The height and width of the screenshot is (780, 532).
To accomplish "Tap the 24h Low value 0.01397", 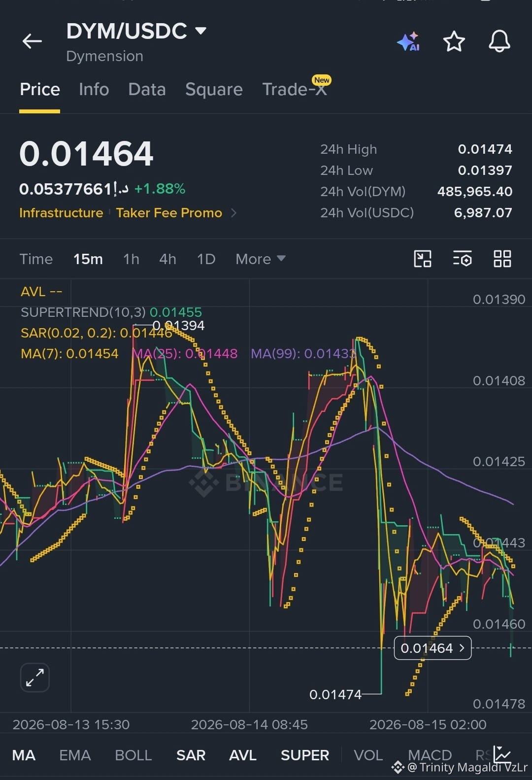I will [x=485, y=170].
